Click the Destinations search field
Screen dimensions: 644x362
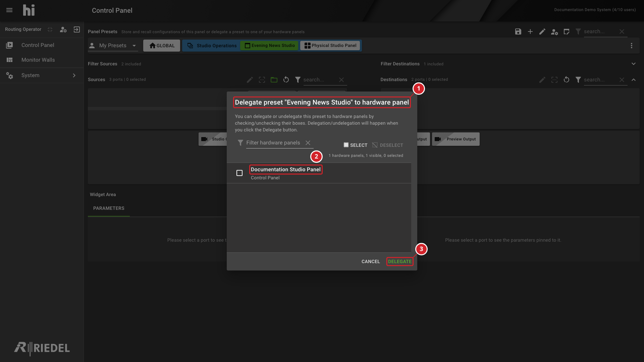(600, 80)
